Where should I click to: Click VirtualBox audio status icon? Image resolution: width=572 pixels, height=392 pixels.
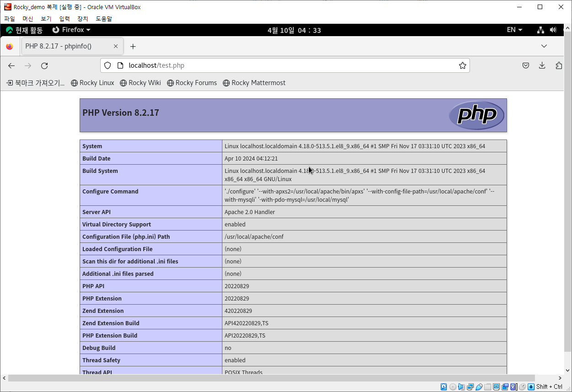coord(461,387)
